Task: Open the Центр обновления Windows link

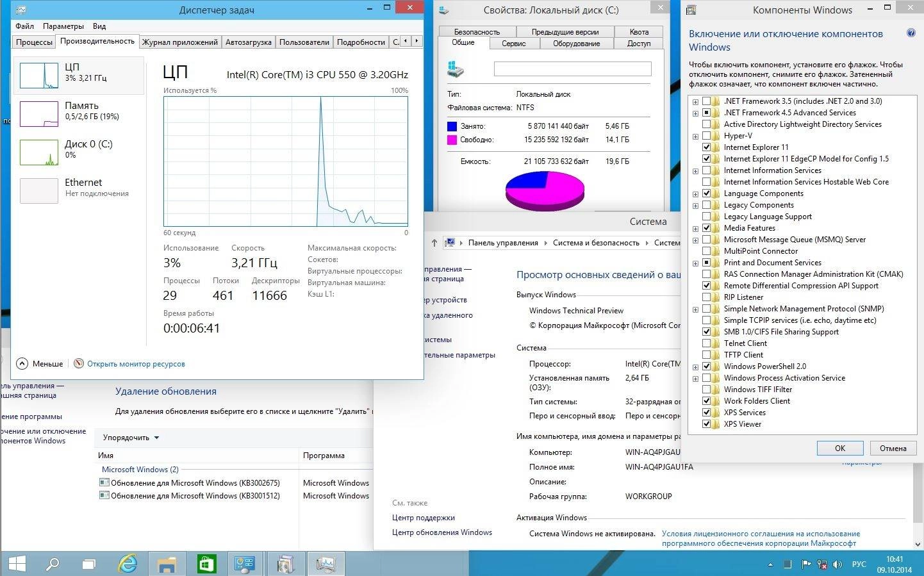Action: pyautogui.click(x=442, y=532)
